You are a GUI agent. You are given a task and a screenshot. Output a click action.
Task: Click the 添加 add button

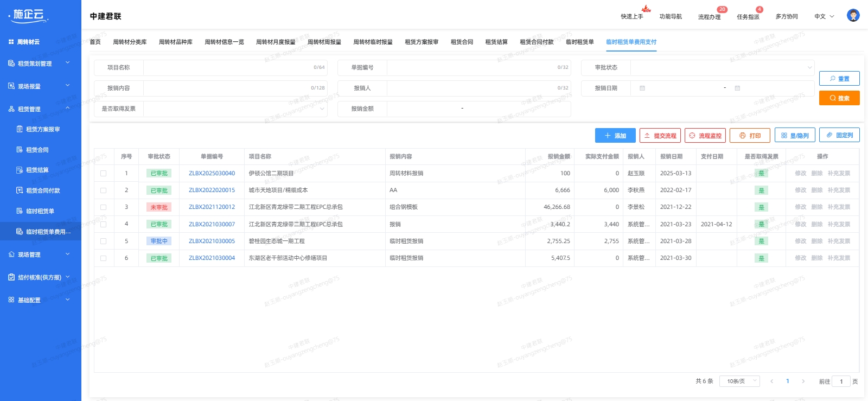(x=615, y=136)
